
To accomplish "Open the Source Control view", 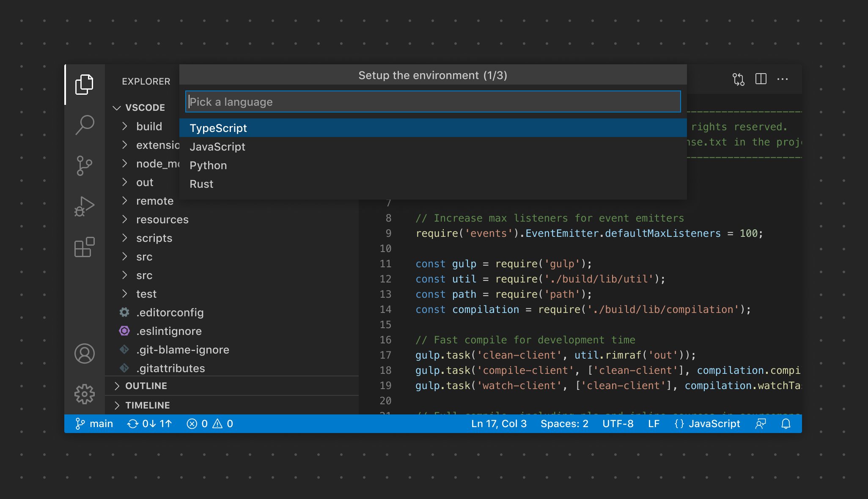I will pyautogui.click(x=84, y=165).
